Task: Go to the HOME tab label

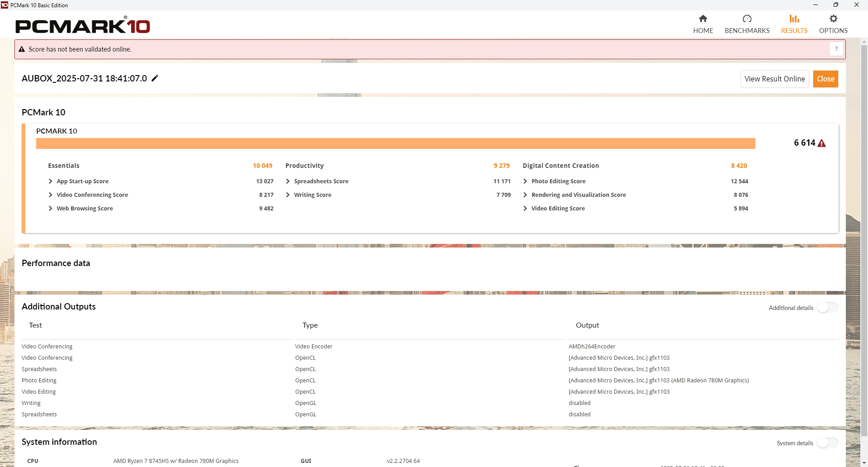Action: point(703,31)
